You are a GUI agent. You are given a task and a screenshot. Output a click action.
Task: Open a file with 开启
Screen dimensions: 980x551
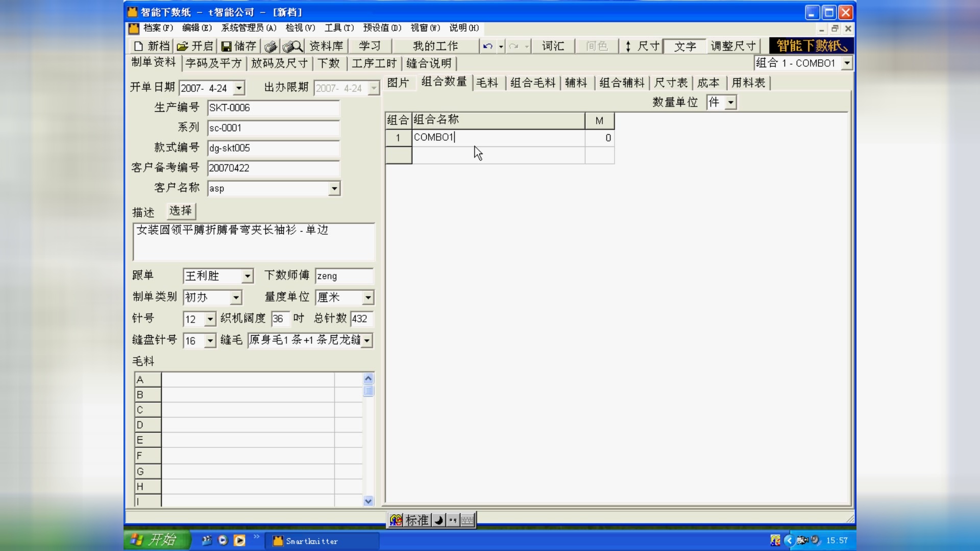point(195,46)
